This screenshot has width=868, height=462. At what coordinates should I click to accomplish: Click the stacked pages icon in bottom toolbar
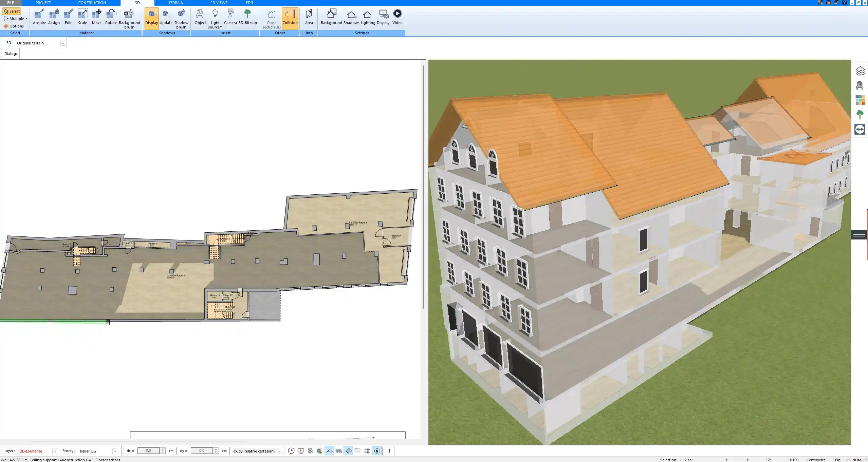pyautogui.click(x=319, y=451)
